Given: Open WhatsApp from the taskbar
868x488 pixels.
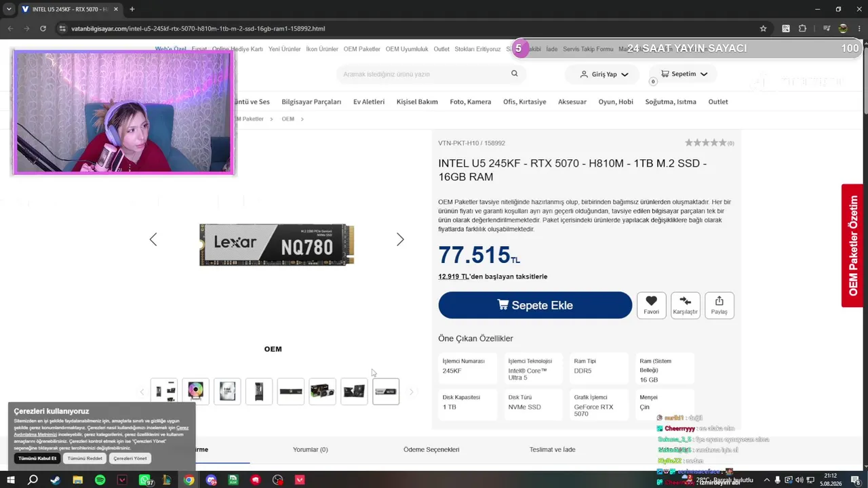Looking at the screenshot, I should point(144,480).
